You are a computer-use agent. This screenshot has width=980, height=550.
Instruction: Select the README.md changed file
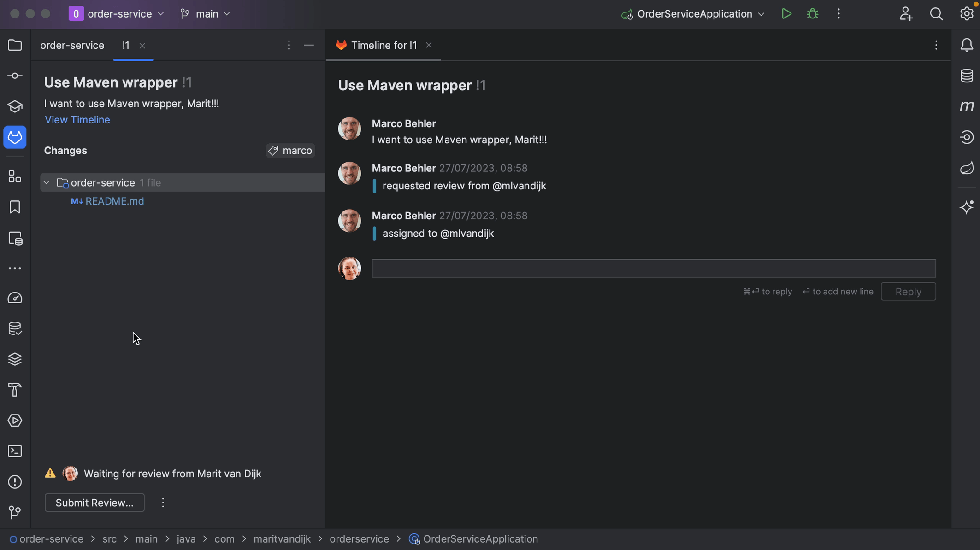click(114, 201)
